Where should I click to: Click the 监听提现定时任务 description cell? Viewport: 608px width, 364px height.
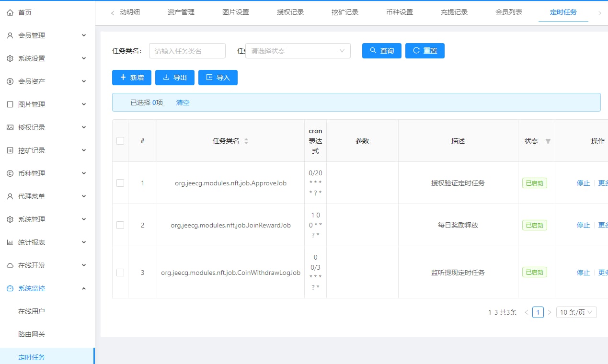[x=458, y=273]
